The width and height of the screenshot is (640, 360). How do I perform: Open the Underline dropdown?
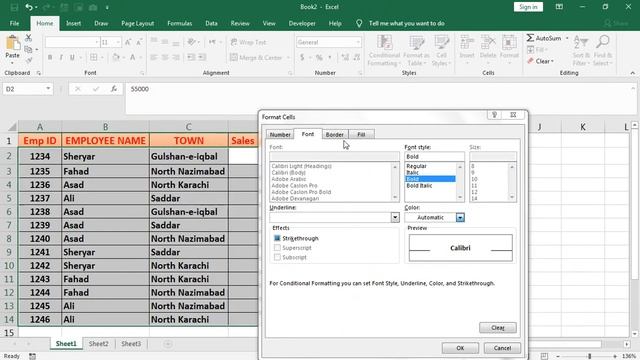click(395, 217)
